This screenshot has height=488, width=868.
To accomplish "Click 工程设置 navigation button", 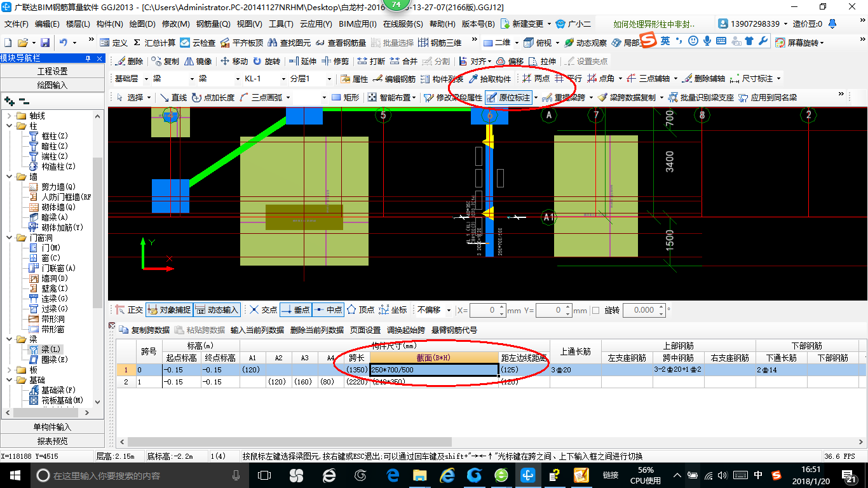I will (52, 71).
